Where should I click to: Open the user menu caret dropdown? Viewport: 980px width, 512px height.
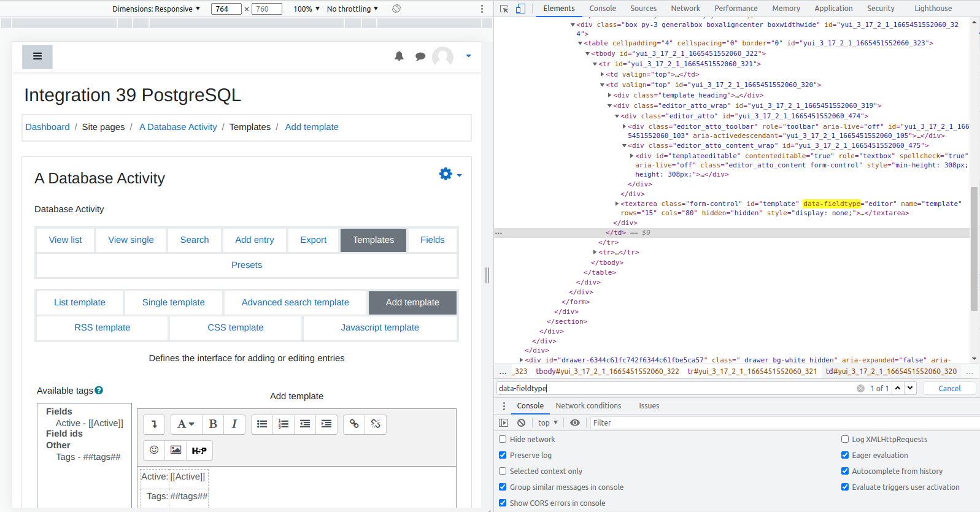click(x=468, y=56)
